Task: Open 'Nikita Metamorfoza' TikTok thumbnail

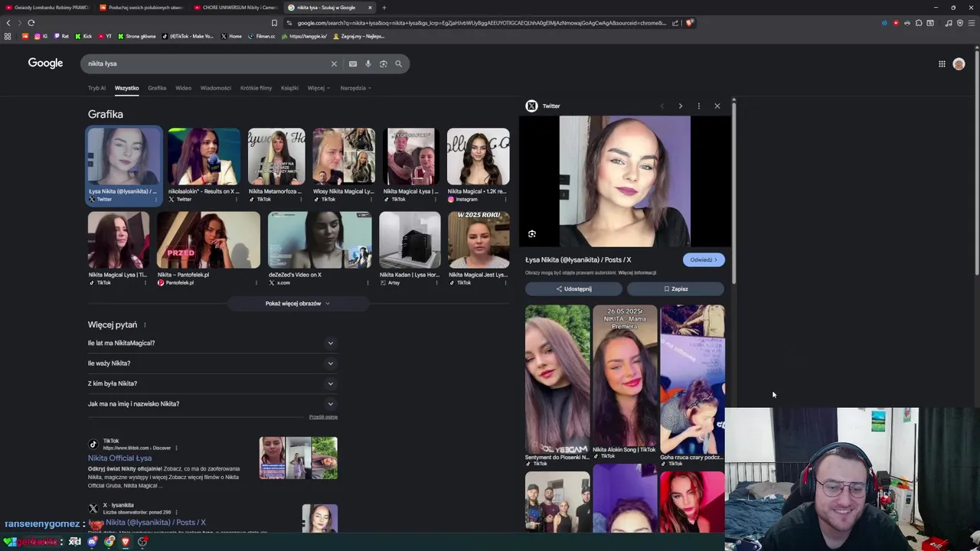Action: point(276,156)
